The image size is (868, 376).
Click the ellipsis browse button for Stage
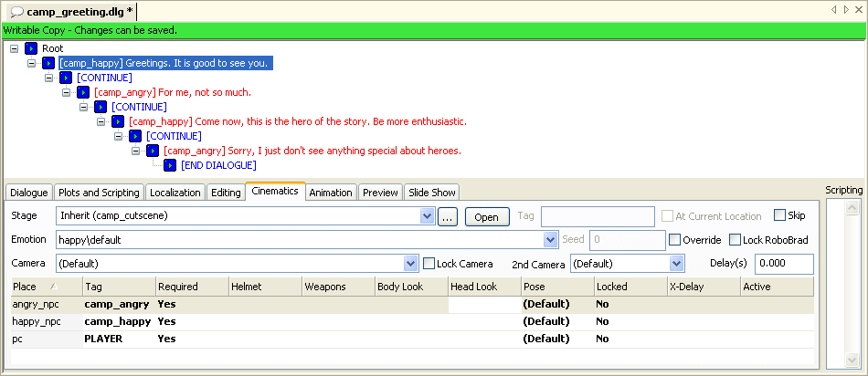tap(447, 217)
